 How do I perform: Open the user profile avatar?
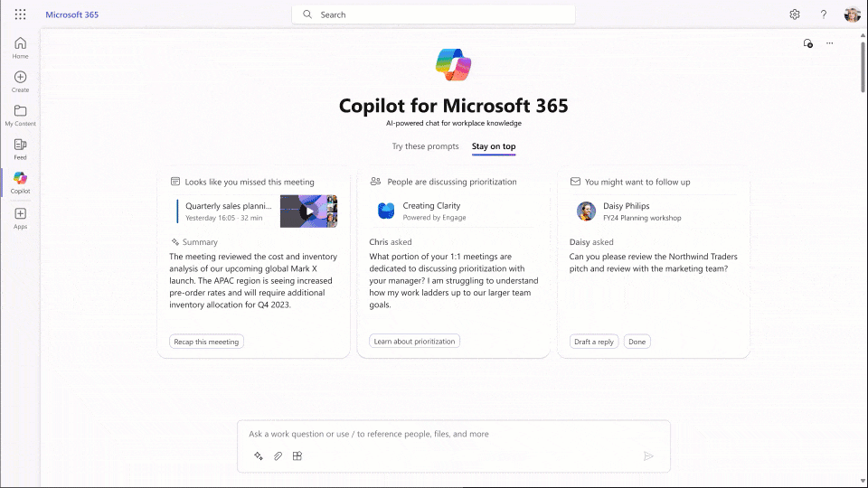852,14
